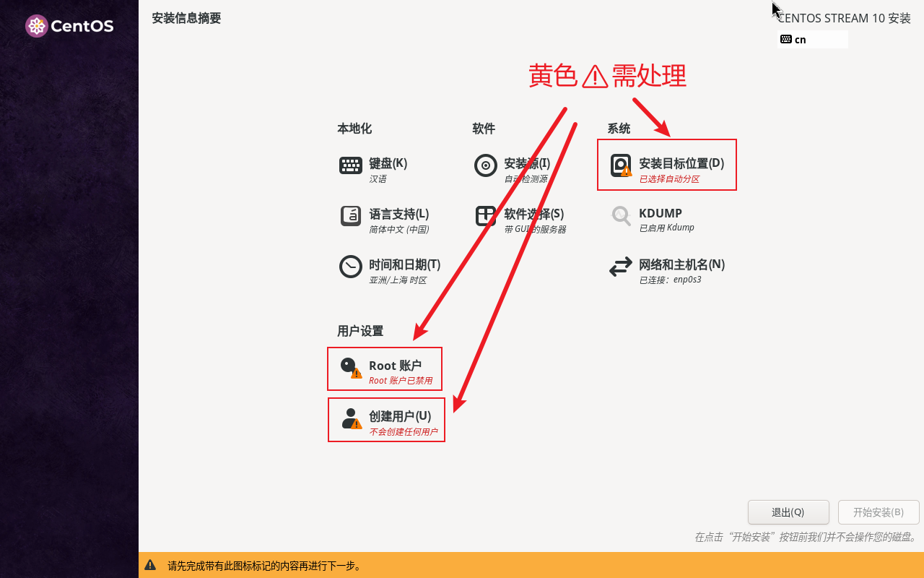Click the software selection grid icon

486,216
